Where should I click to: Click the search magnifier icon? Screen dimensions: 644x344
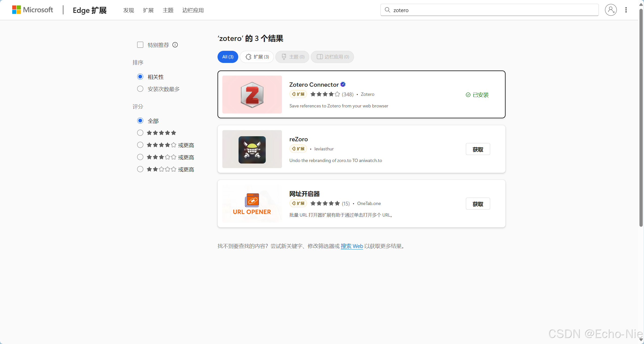pos(387,10)
